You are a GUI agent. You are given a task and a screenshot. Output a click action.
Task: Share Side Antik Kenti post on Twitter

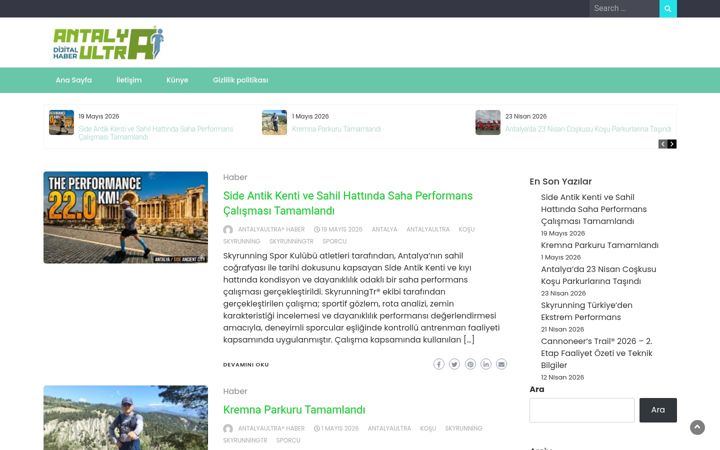click(x=454, y=364)
